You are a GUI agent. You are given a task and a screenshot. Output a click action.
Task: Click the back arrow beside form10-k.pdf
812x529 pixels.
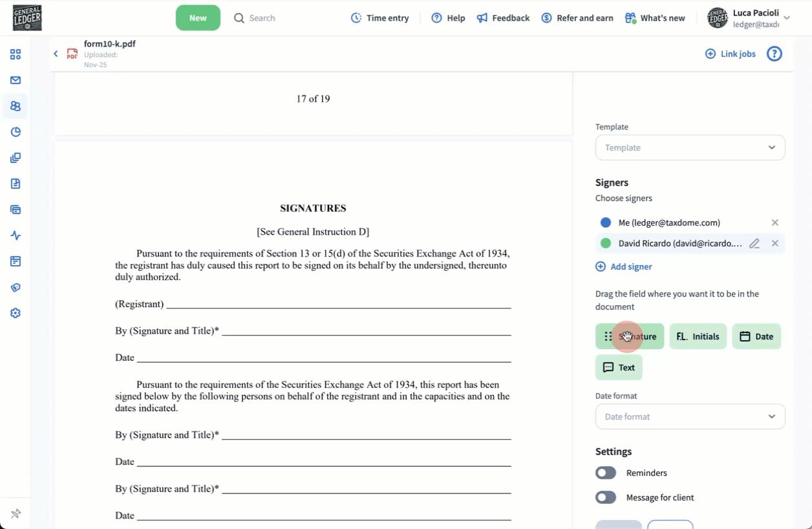point(56,54)
